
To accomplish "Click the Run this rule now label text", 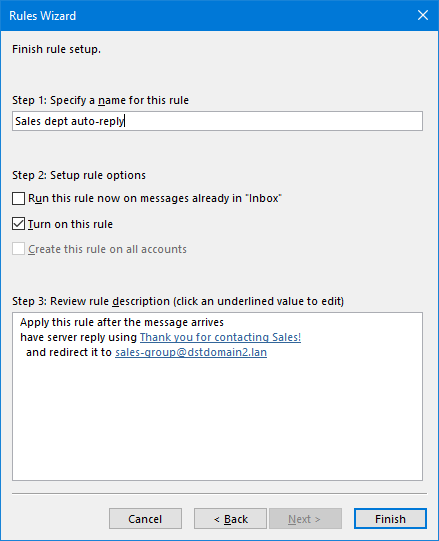I will coord(155,198).
